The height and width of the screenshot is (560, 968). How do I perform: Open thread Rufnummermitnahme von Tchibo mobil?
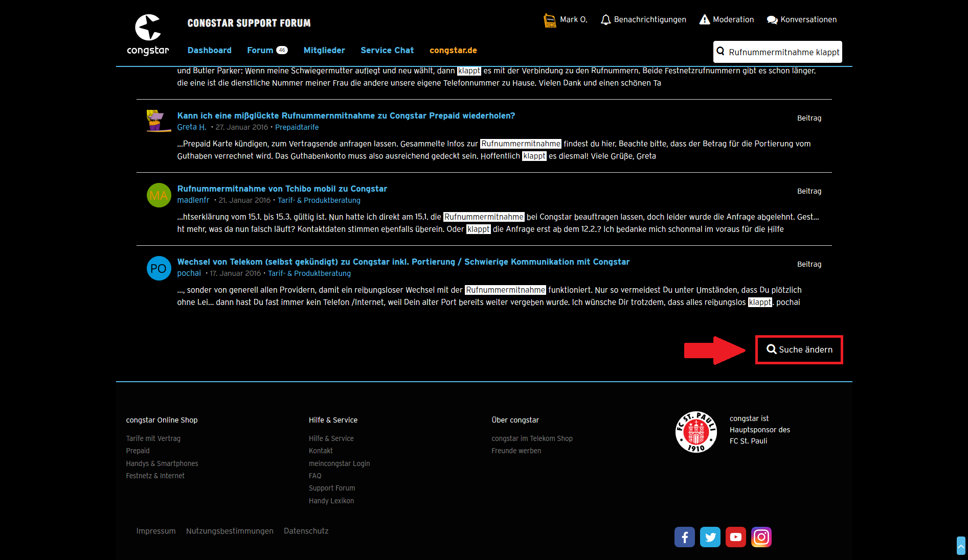[x=282, y=189]
